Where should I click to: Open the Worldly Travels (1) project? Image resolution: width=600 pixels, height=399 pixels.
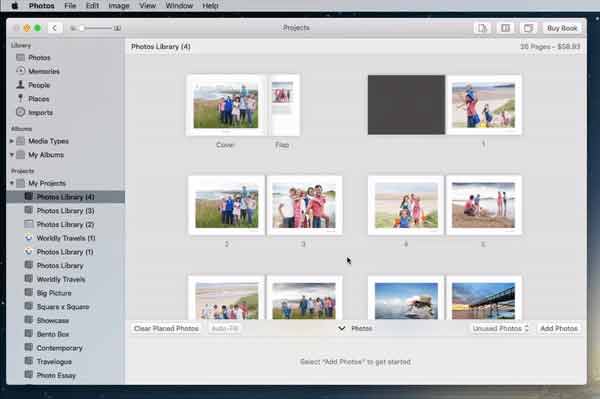tap(65, 238)
